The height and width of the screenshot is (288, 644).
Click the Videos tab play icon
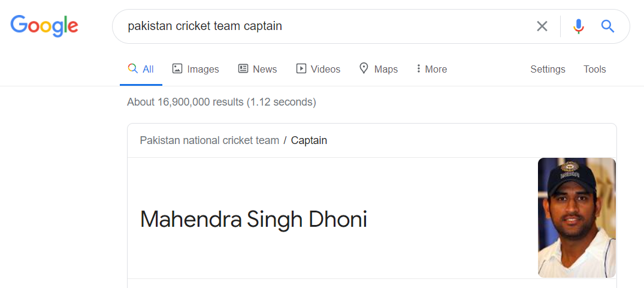(301, 69)
